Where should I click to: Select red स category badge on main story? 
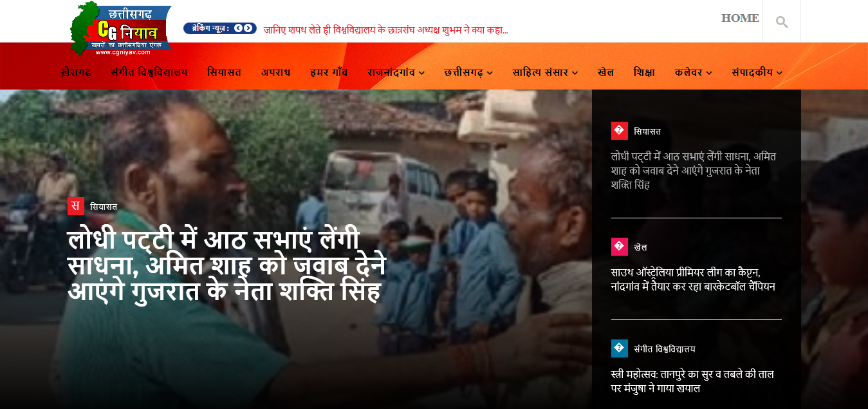tap(76, 206)
